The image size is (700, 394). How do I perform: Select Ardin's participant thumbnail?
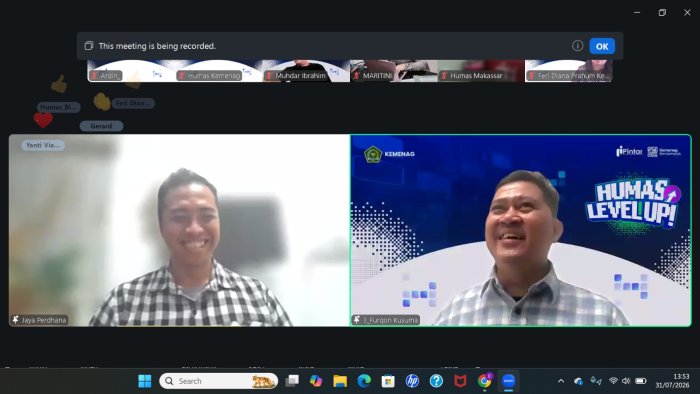(x=131, y=71)
